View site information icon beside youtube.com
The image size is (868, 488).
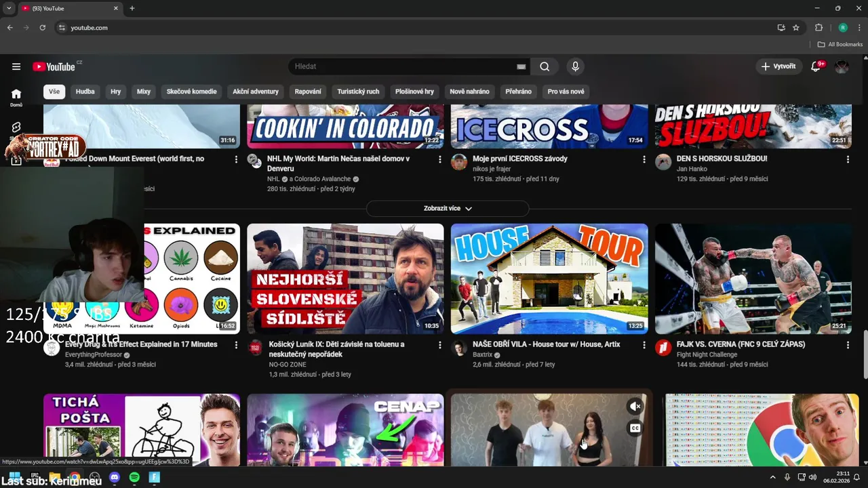(62, 28)
